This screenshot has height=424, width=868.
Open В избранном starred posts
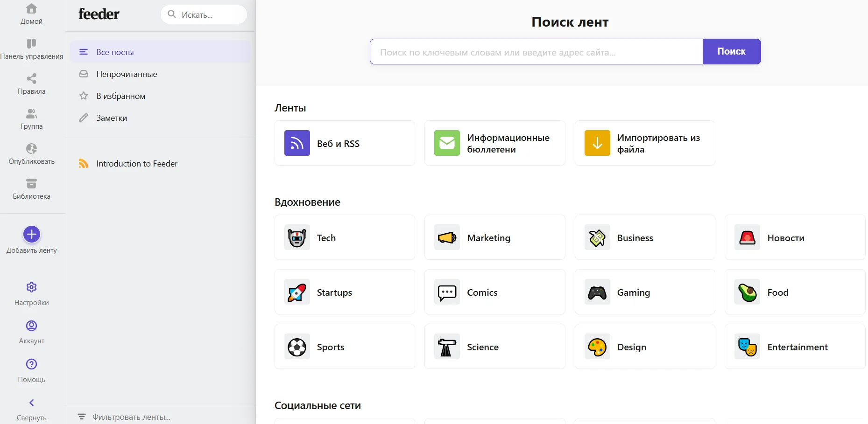pos(160,96)
